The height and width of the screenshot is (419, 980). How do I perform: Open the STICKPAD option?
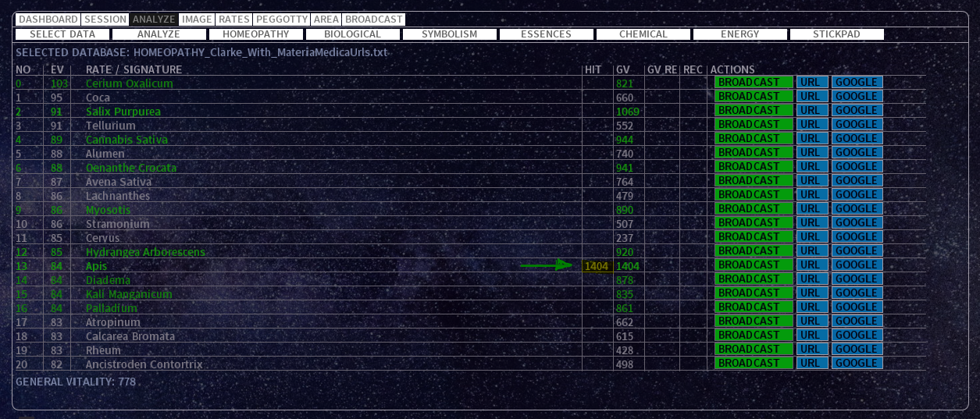(836, 34)
